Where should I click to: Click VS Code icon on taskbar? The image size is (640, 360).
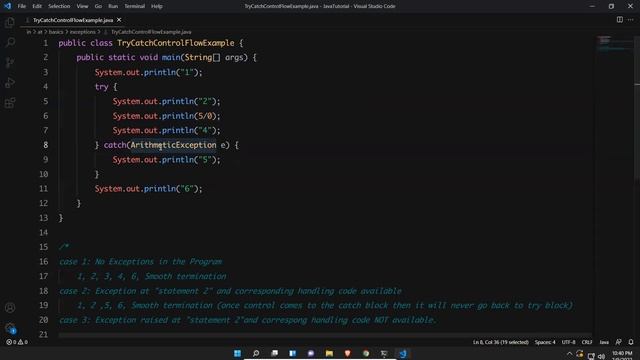coord(402,353)
